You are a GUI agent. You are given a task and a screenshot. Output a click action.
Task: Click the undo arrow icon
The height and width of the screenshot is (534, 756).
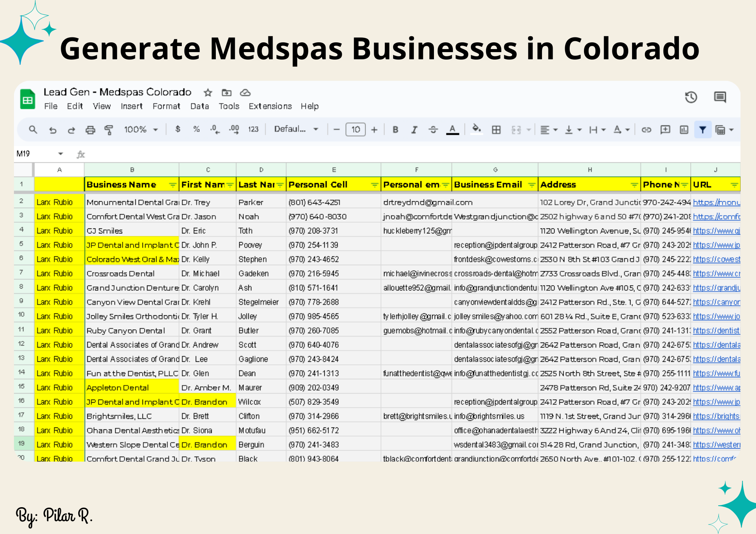[53, 130]
